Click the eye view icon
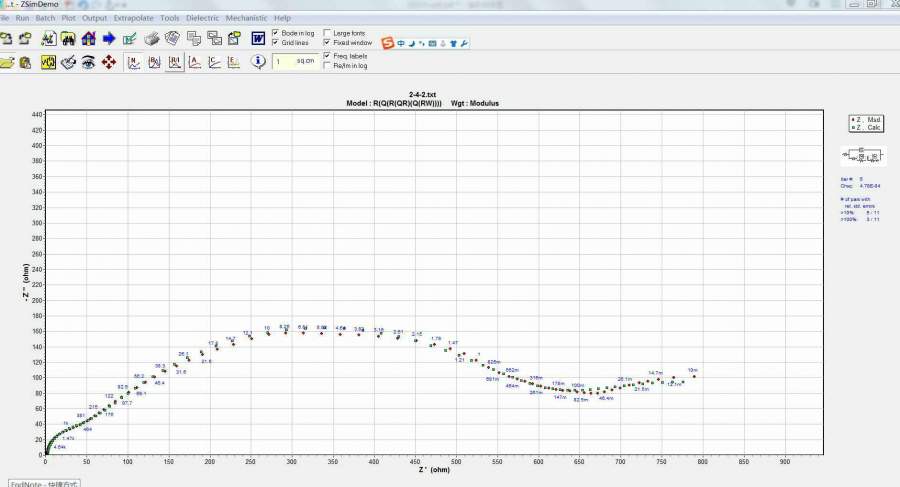900x487 pixels. (x=88, y=62)
